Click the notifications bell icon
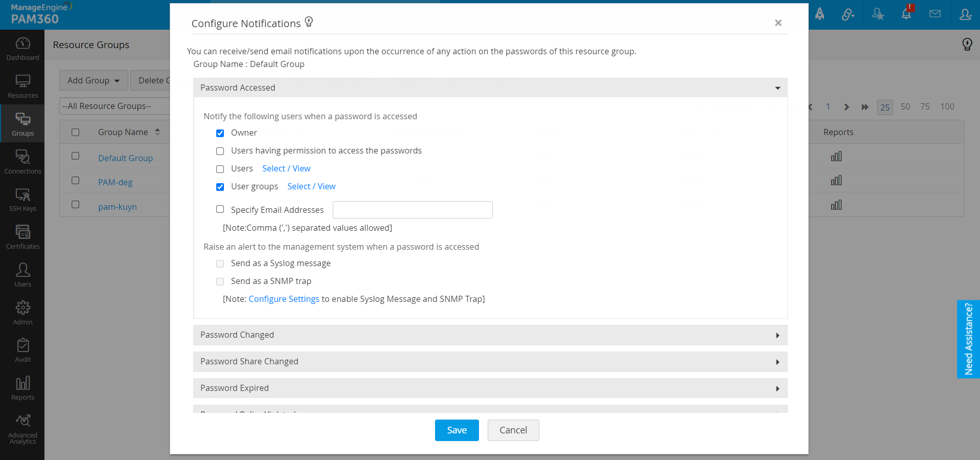This screenshot has width=980, height=460. [x=906, y=14]
